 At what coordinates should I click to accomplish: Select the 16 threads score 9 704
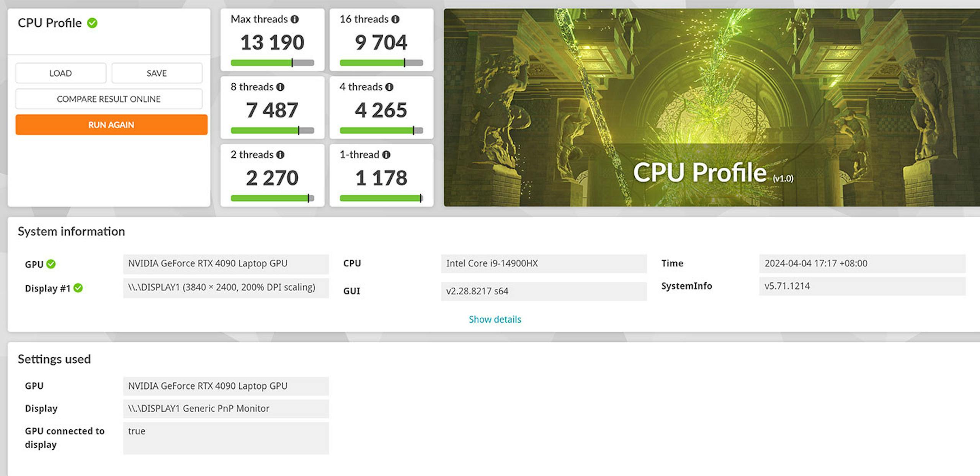click(x=381, y=42)
